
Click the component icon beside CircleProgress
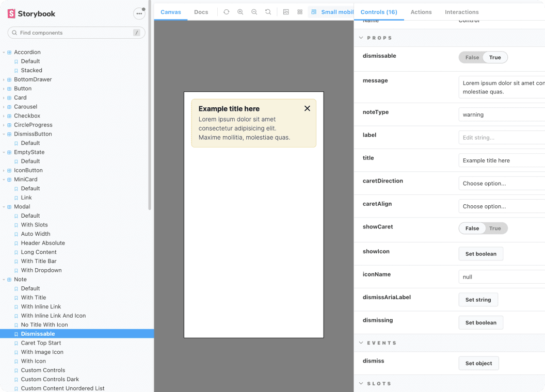(9, 125)
